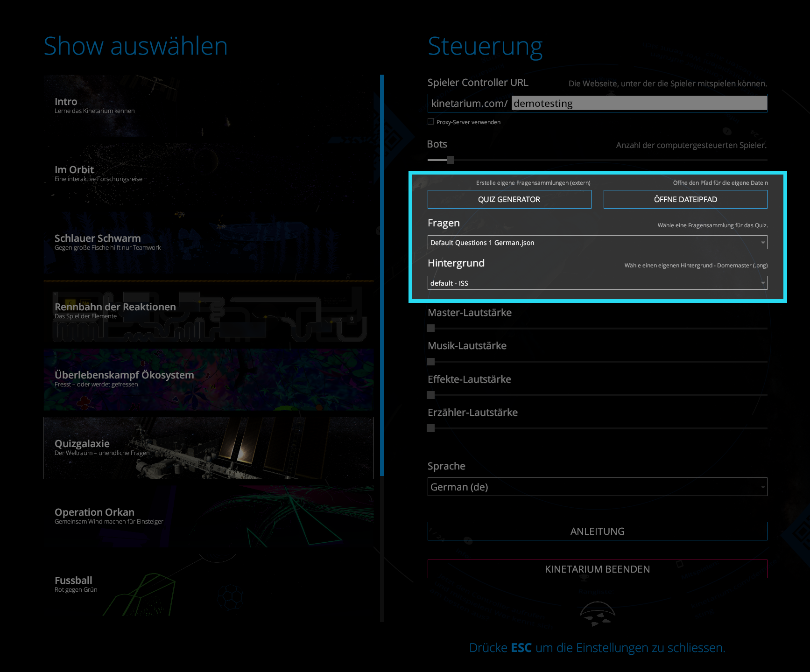Open the Sprache language dropdown

(x=597, y=487)
